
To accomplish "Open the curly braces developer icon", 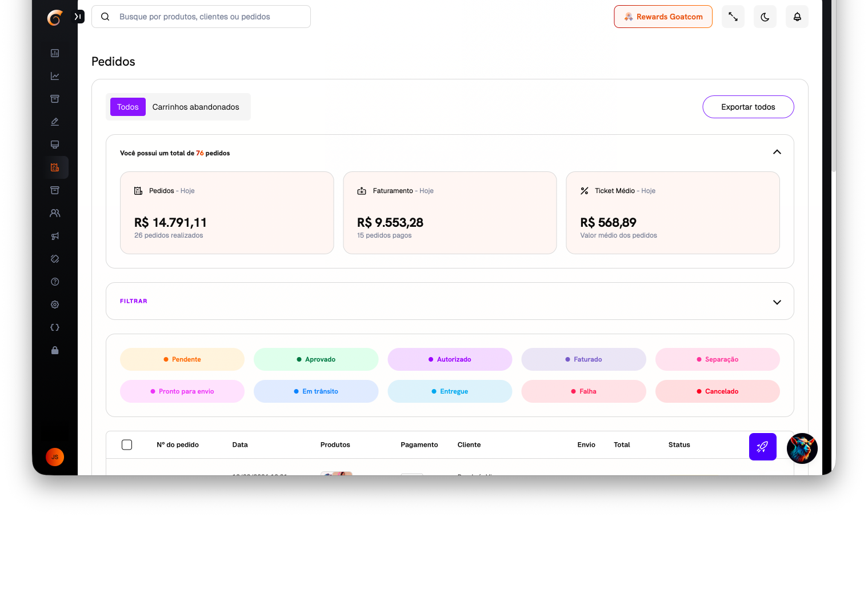I will coord(55,327).
